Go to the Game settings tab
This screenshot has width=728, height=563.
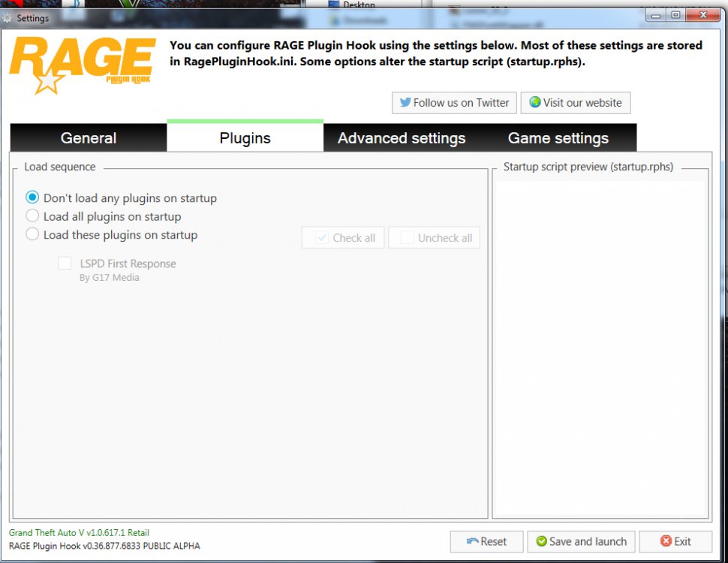point(558,138)
